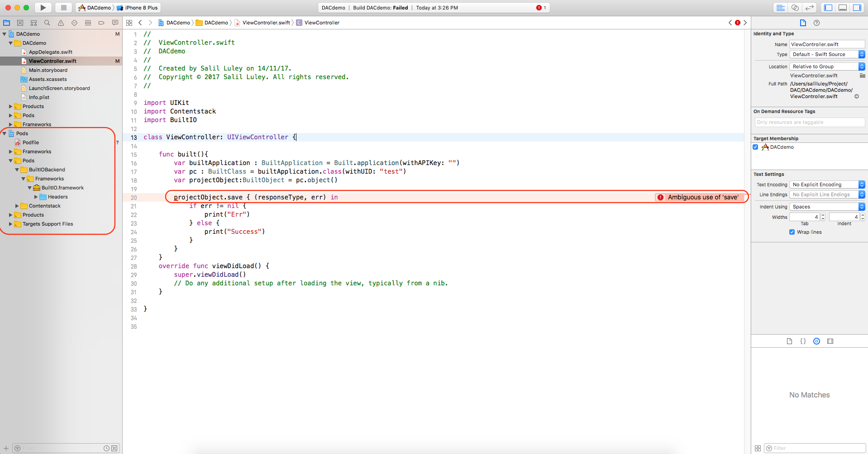Click the 'Ambiguous use of save' error
The width and height of the screenshot is (868, 454).
699,197
